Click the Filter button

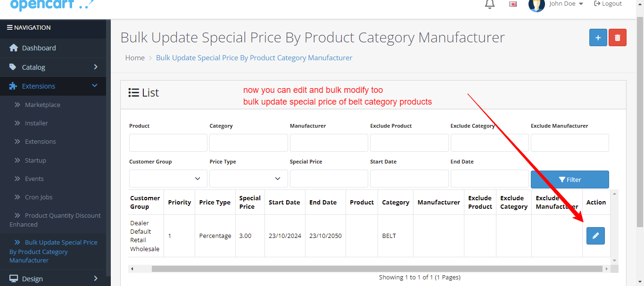[x=570, y=180]
